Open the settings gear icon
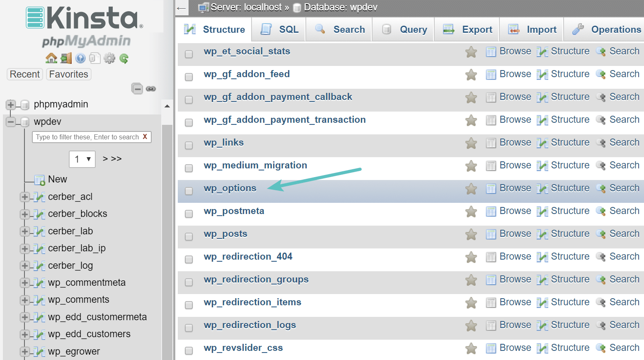Image resolution: width=644 pixels, height=360 pixels. click(109, 58)
